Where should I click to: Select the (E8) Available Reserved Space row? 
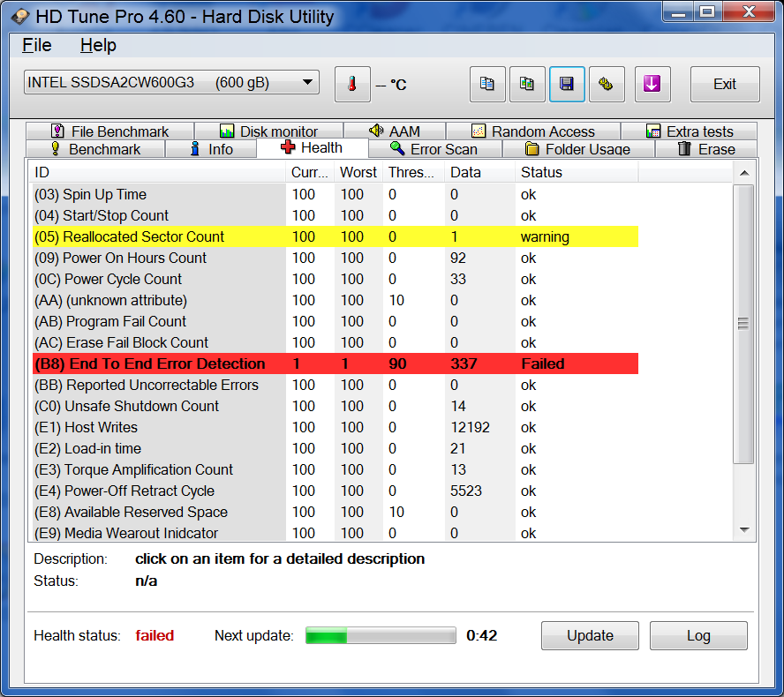pyautogui.click(x=335, y=512)
